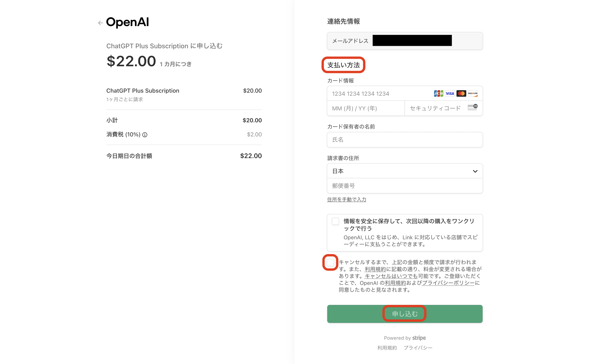The height and width of the screenshot is (364, 589).
Task: Check the save info for one-click checkbox
Action: pyautogui.click(x=335, y=221)
